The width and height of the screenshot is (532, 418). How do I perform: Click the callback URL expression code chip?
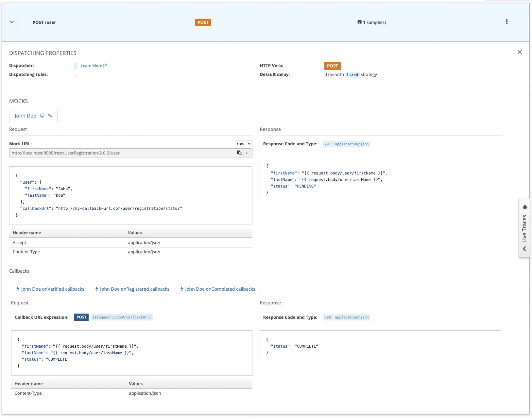click(x=122, y=317)
